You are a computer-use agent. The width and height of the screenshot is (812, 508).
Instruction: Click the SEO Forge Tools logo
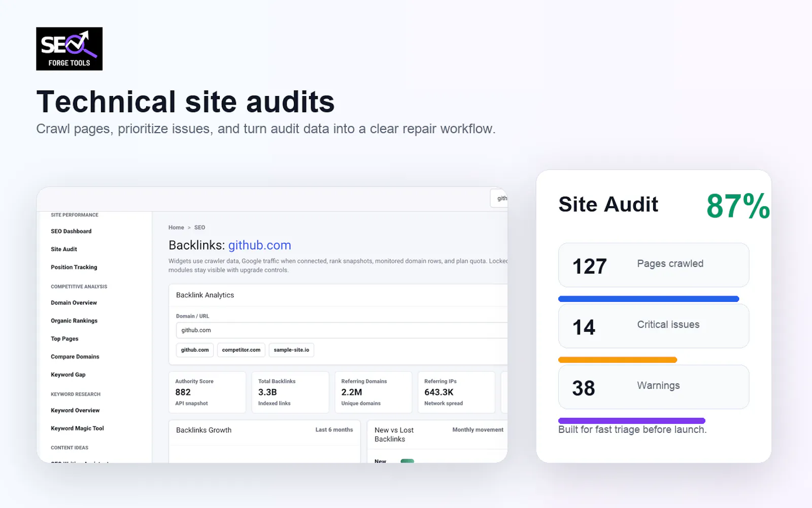[x=69, y=49]
